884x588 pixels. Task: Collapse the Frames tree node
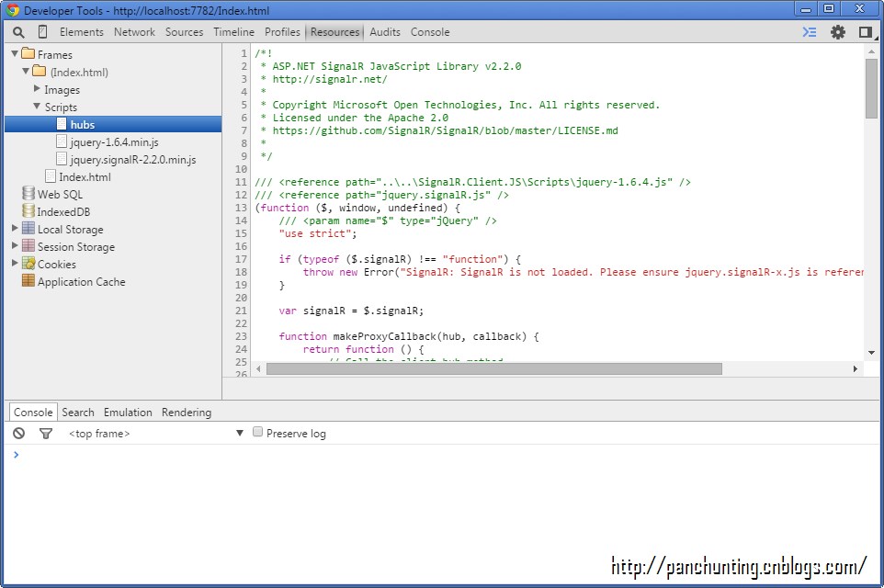(15, 53)
